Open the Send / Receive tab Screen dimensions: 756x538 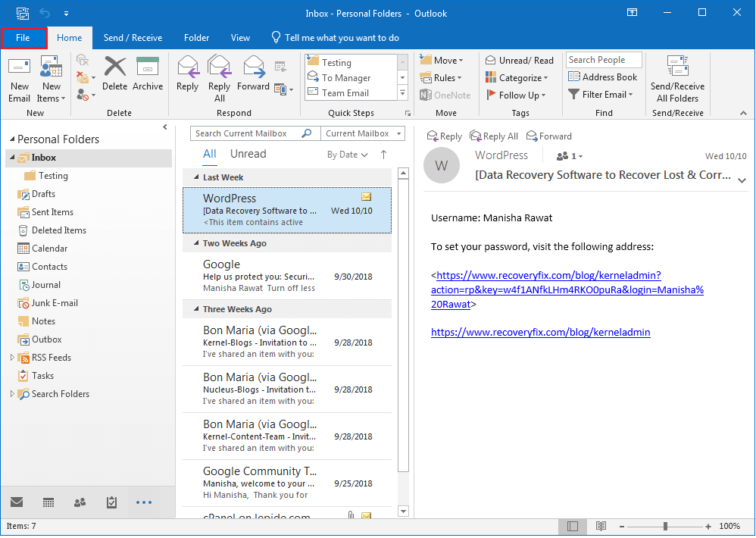coord(133,38)
